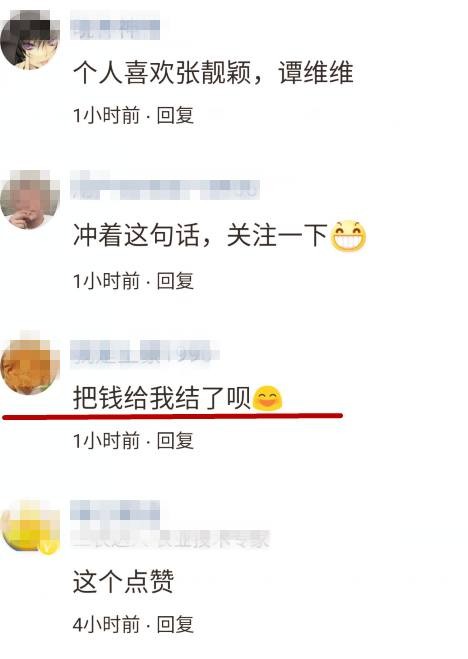The height and width of the screenshot is (659, 468).
Task: Tap 回复 under the 这个点赞 comment
Action: [x=175, y=624]
